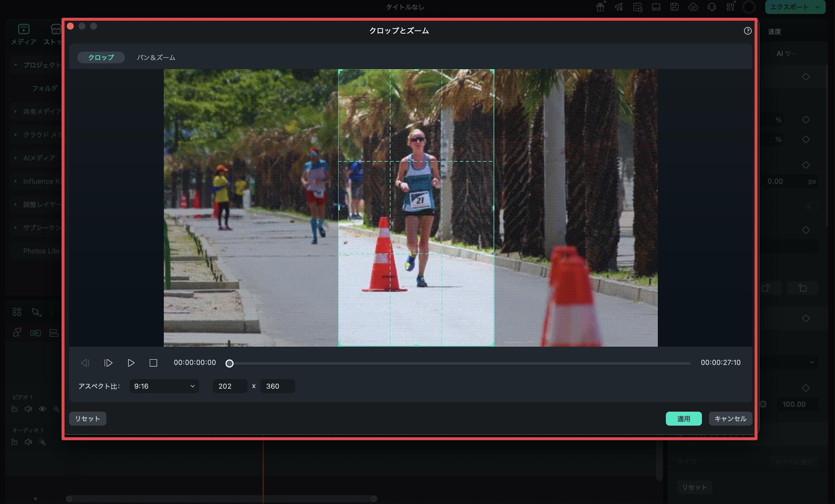Select the pointer selection tool above timeline
835x504 pixels.
(36, 312)
